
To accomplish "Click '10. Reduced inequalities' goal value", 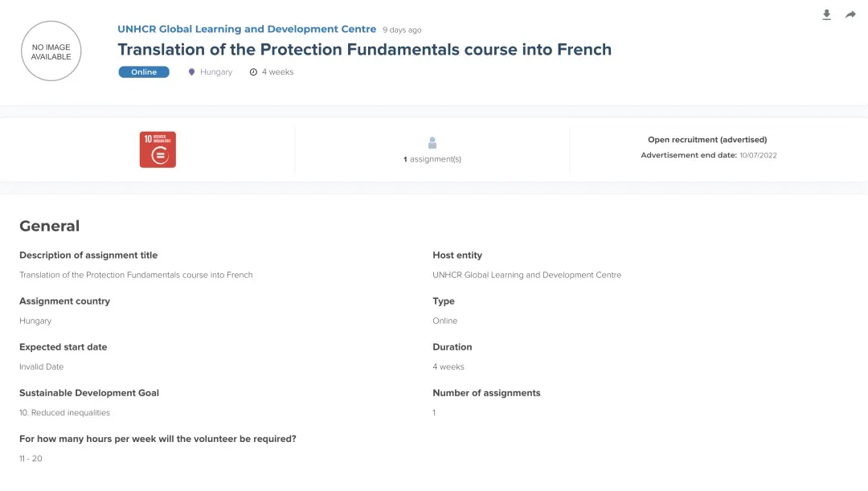I will click(x=64, y=412).
